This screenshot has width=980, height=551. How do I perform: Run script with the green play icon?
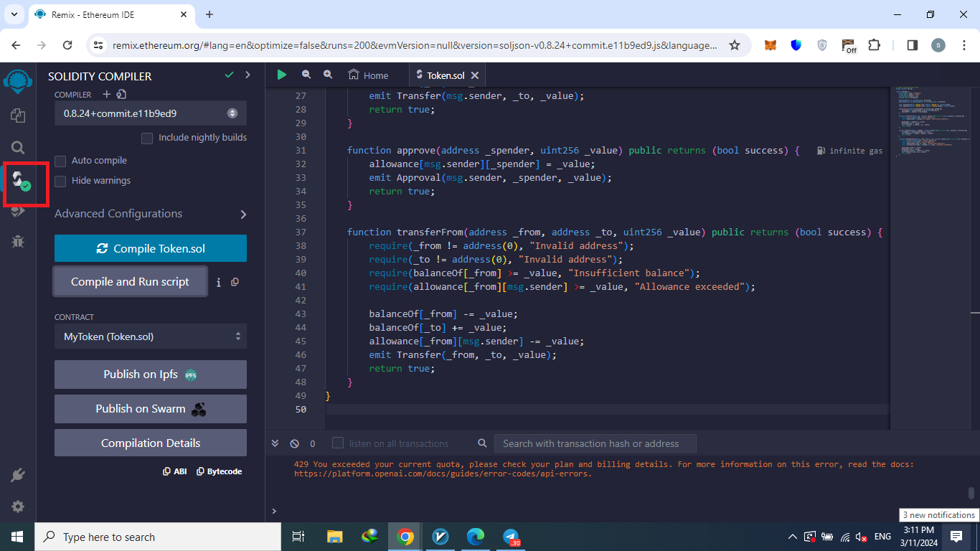[281, 75]
